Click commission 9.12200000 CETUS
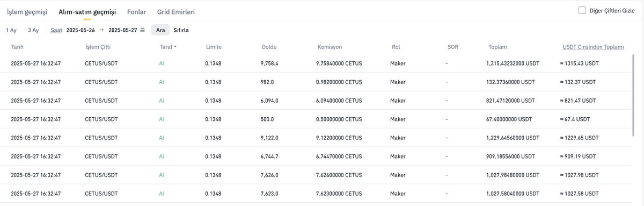Viewport: 644px width, 206px height. coord(339,138)
